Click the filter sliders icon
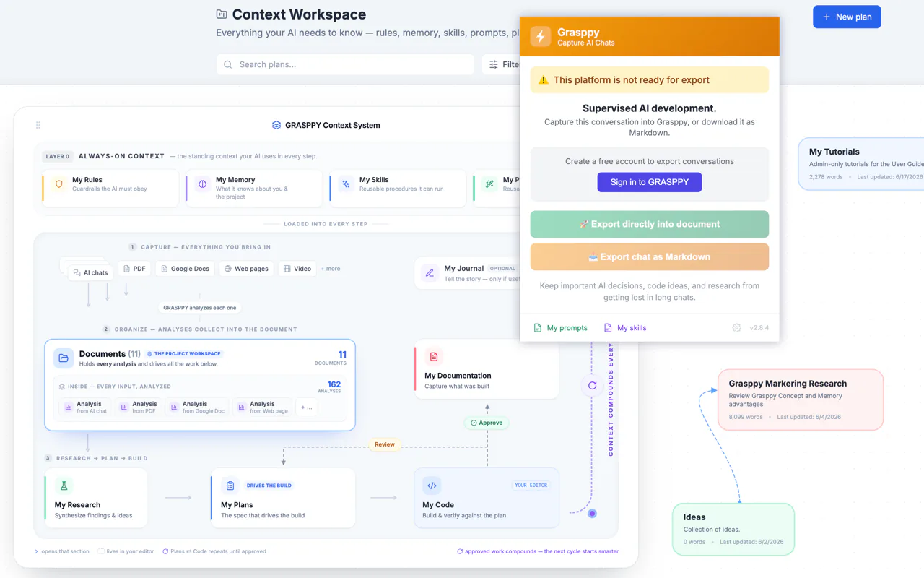The image size is (924, 578). [x=494, y=64]
